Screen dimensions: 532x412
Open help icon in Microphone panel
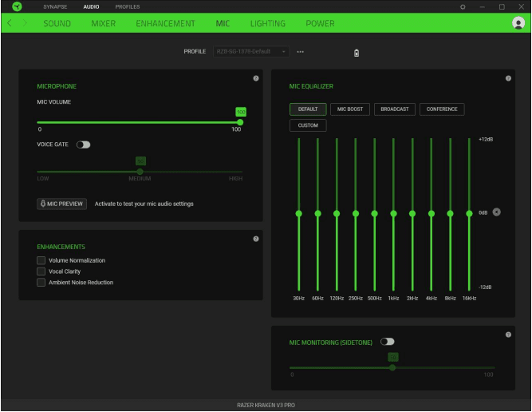(x=255, y=78)
